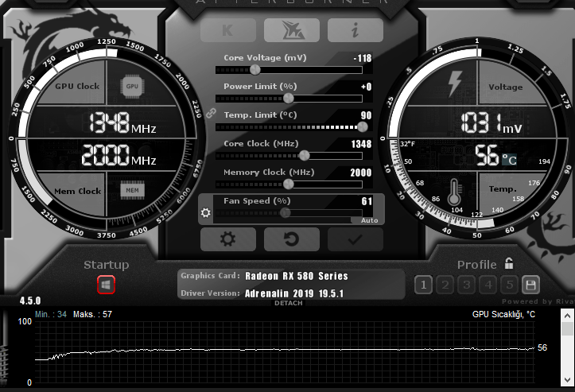Select profile slot 5
575x392 pixels.
click(509, 285)
